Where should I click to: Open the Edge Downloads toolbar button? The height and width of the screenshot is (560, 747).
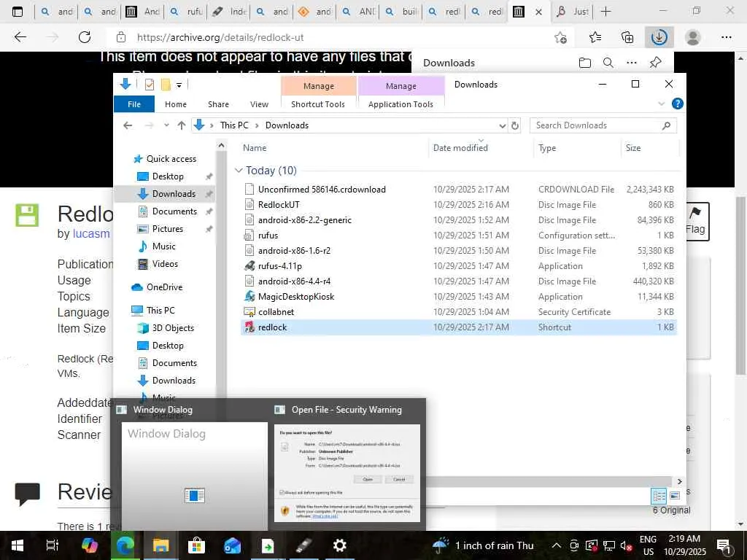pyautogui.click(x=659, y=37)
